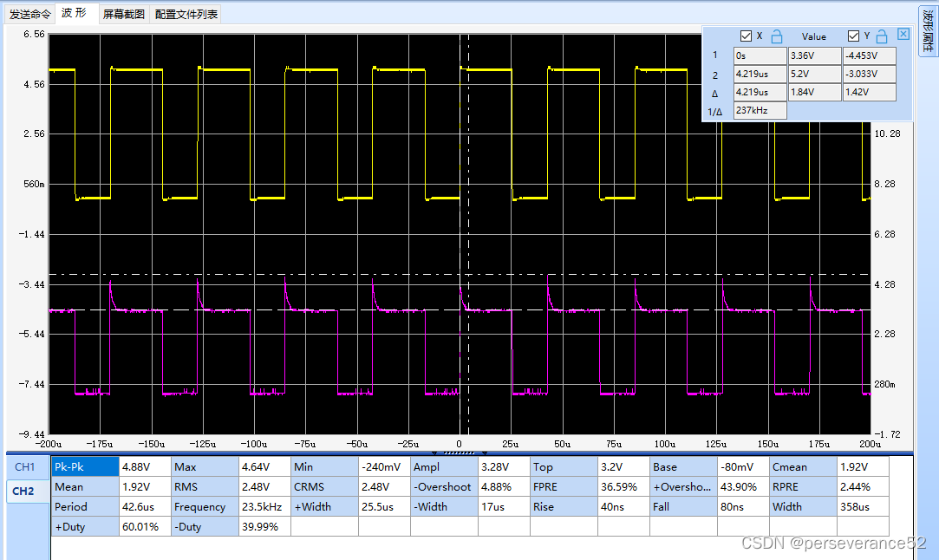Screen dimensions: 939x560
Task: Click the Period value 42.6us
Action: [145, 507]
